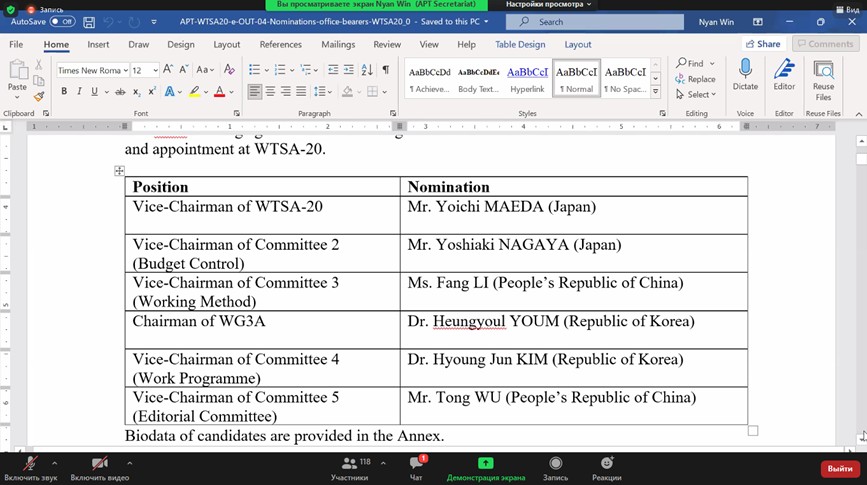This screenshot has width=867, height=485.
Task: Click Increase Indent icon
Action: point(348,70)
